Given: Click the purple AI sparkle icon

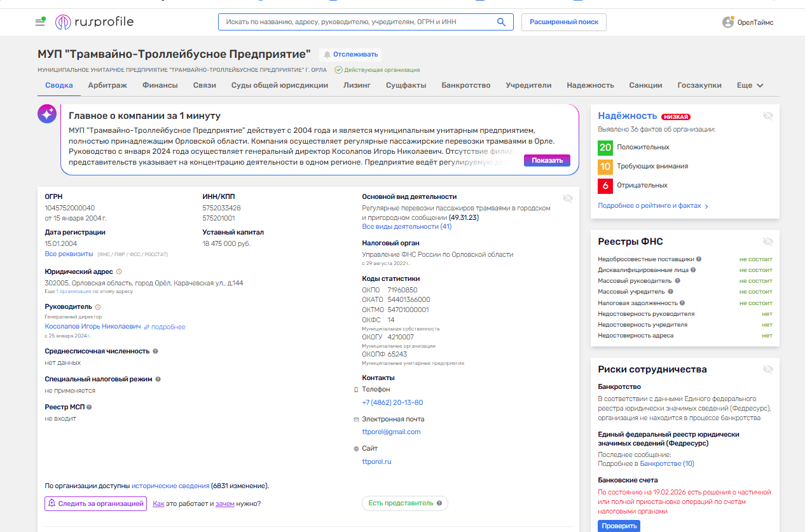Looking at the screenshot, I should [47, 114].
